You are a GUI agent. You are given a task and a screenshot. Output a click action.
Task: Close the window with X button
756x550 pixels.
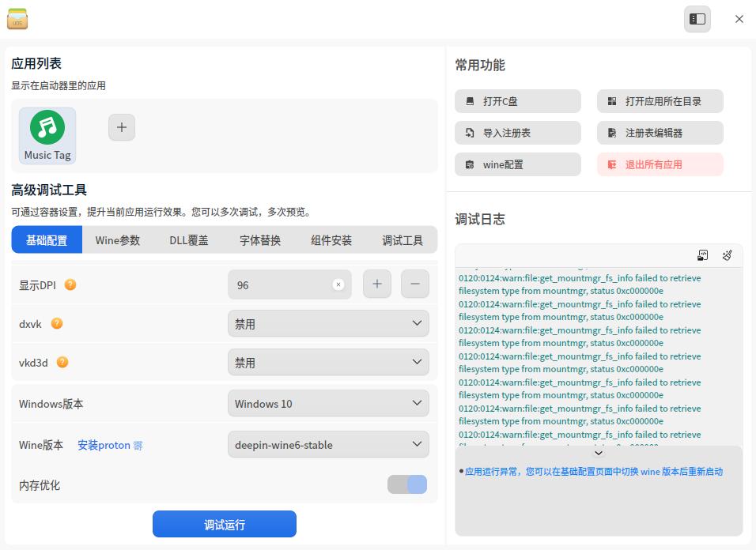click(739, 19)
